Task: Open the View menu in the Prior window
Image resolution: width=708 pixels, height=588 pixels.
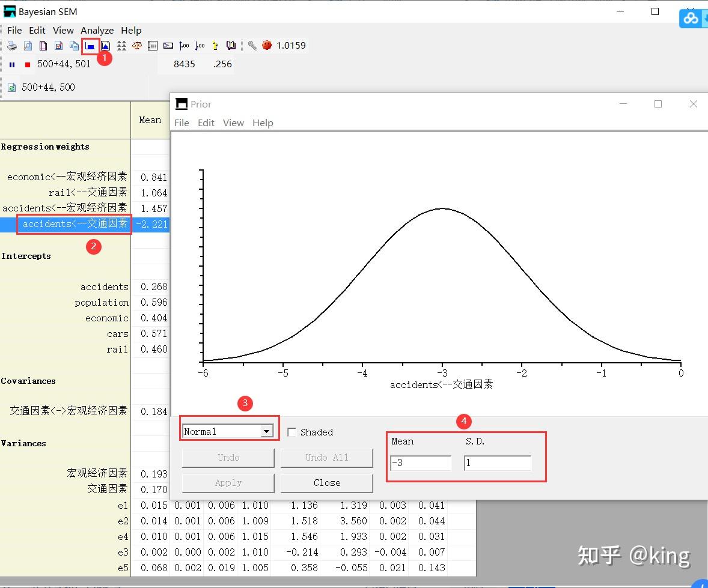Action: click(x=233, y=123)
